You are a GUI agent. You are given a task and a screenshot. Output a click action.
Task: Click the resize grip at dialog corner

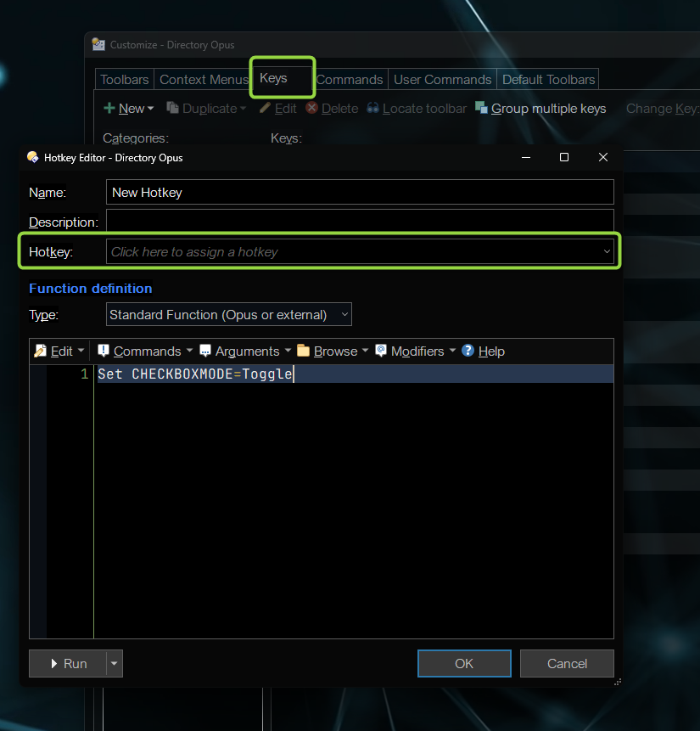618,682
